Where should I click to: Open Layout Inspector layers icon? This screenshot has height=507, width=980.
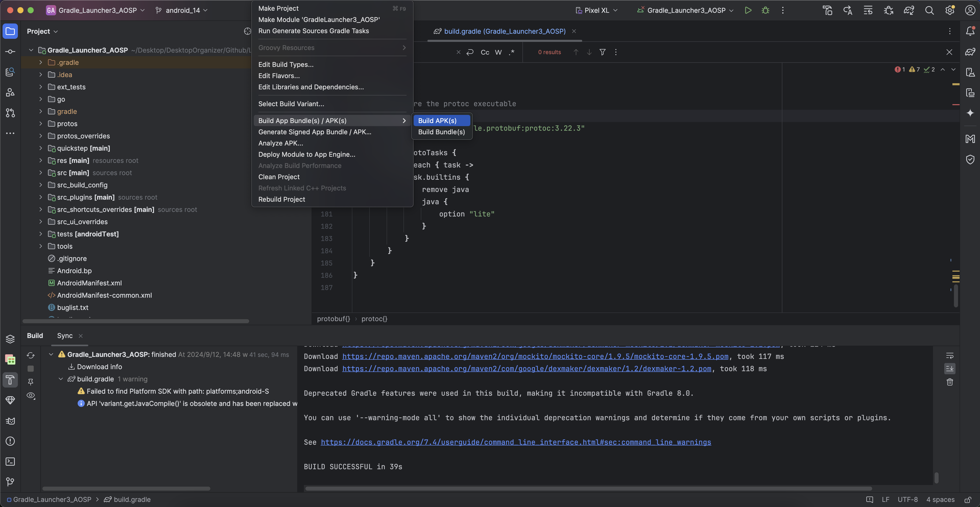click(10, 339)
